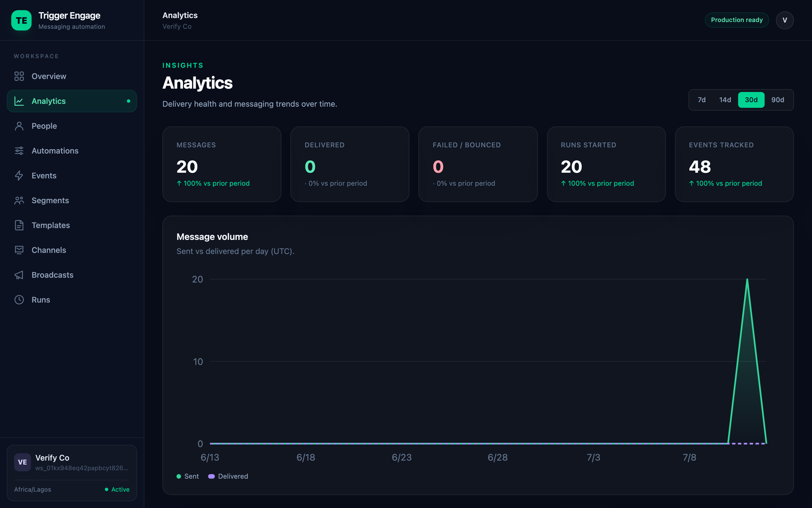Click the Automations sliders icon
The image size is (812, 508).
tap(19, 151)
